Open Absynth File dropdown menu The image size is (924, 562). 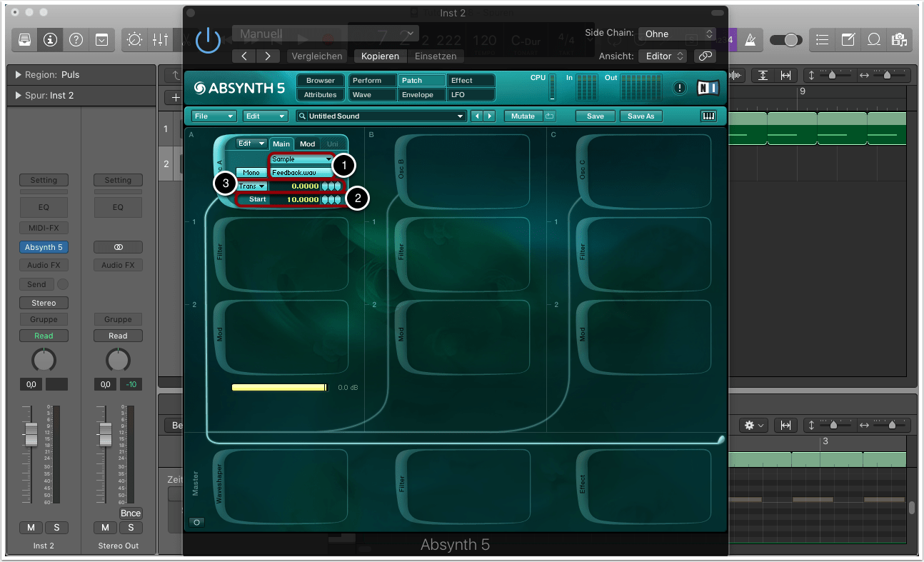214,116
